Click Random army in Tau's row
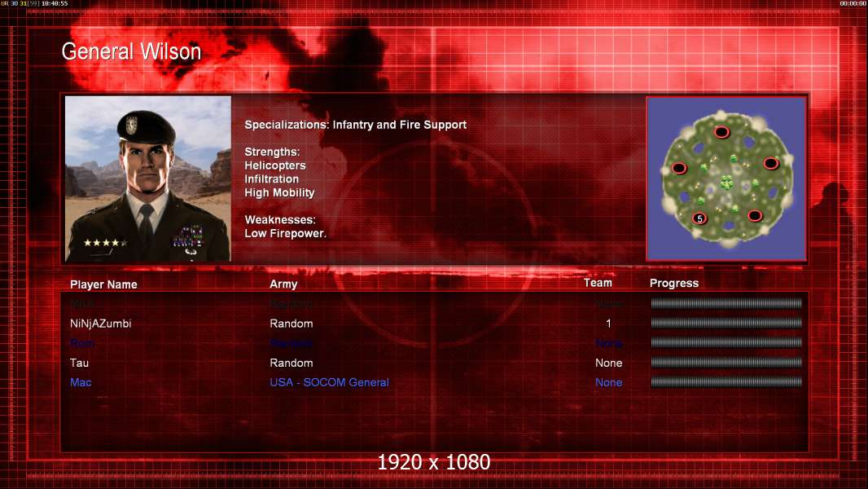 point(292,363)
